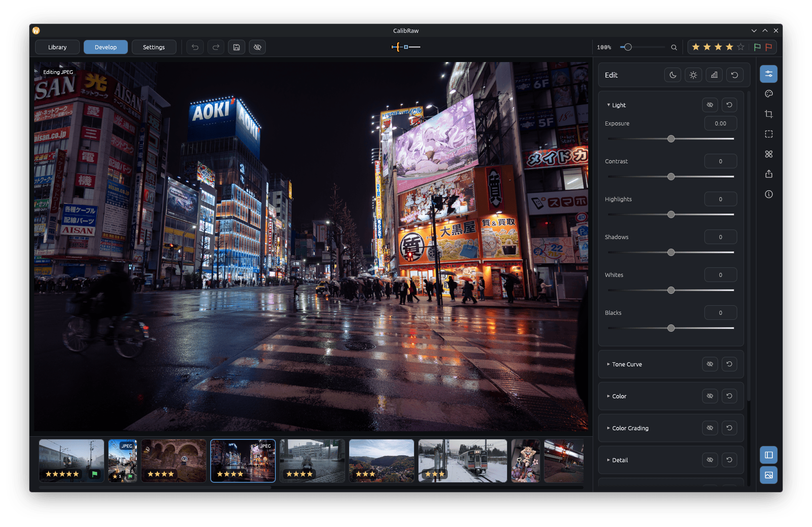Open the presets flower icon panel
This screenshot has height=527, width=812.
click(x=769, y=154)
